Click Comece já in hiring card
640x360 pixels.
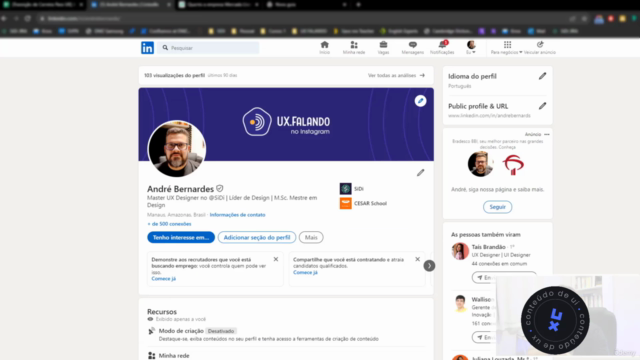[305, 272]
